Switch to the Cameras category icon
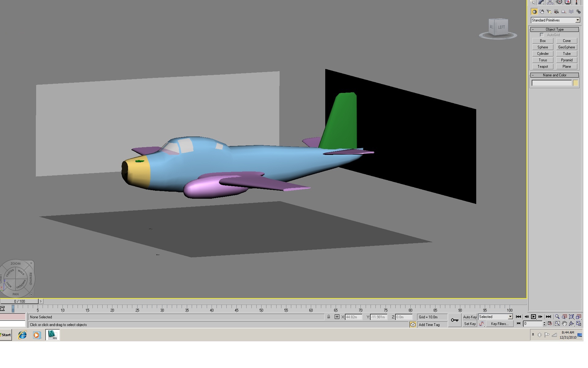 click(556, 12)
